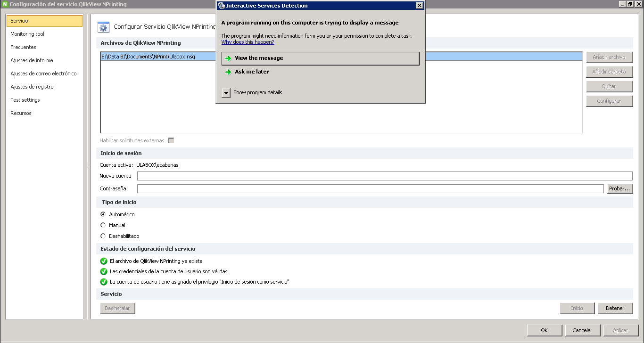Click the Probar... button

tap(620, 188)
